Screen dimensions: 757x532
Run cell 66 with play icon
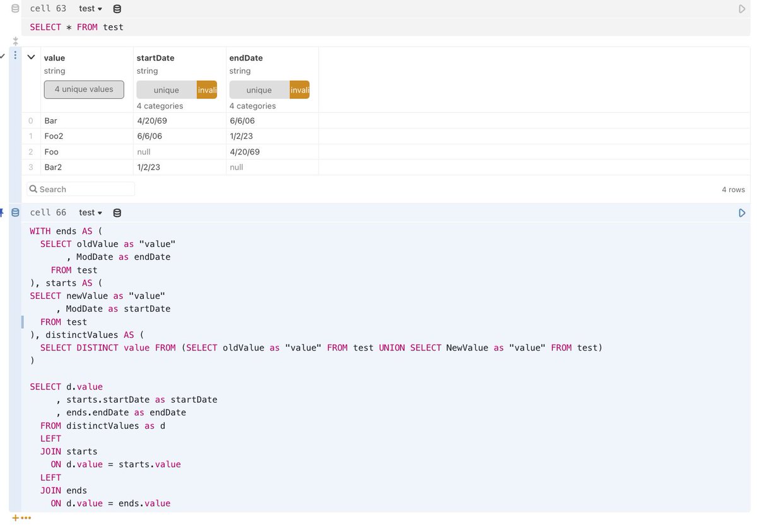pyautogui.click(x=742, y=213)
